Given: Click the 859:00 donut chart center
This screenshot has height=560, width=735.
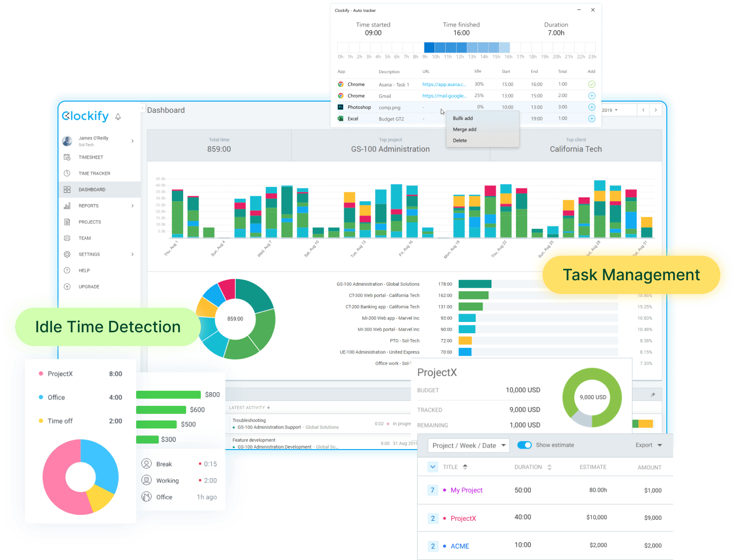Looking at the screenshot, I should pos(235,319).
